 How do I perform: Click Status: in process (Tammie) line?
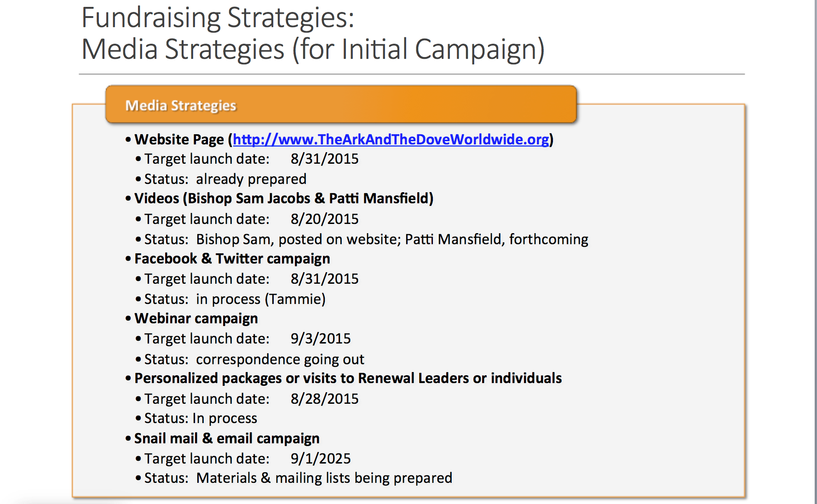pyautogui.click(x=235, y=299)
